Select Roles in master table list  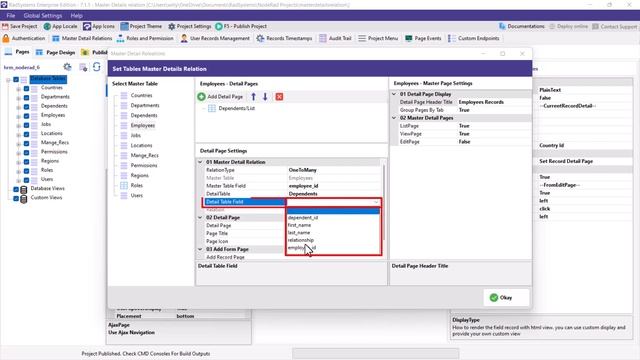136,185
